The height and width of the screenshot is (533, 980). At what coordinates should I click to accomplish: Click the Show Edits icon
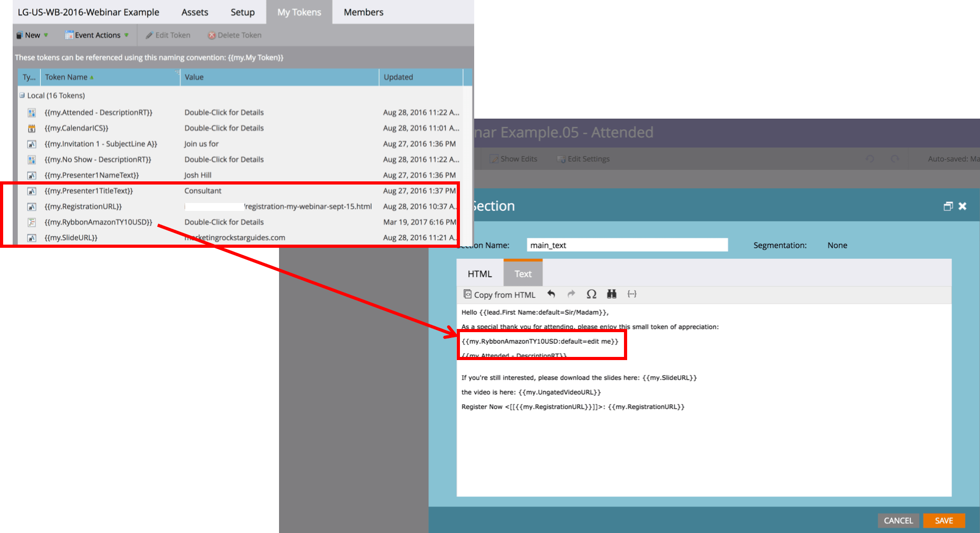495,159
